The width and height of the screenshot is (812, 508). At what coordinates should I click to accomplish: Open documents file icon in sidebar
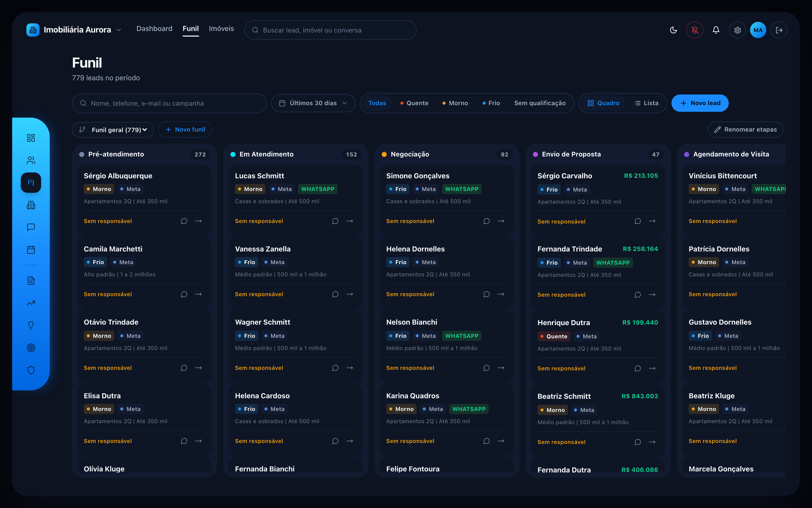31,280
